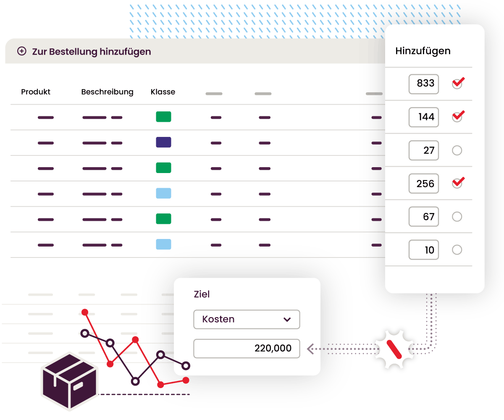Click the Beschreibung column header
Image resolution: width=504 pixels, height=420 pixels.
point(107,92)
